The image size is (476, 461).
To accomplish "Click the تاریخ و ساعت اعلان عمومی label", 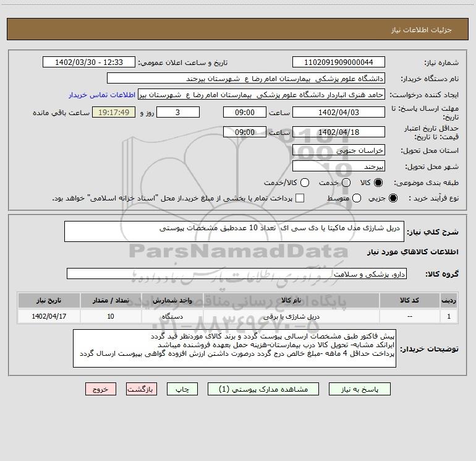I will click(x=183, y=62).
